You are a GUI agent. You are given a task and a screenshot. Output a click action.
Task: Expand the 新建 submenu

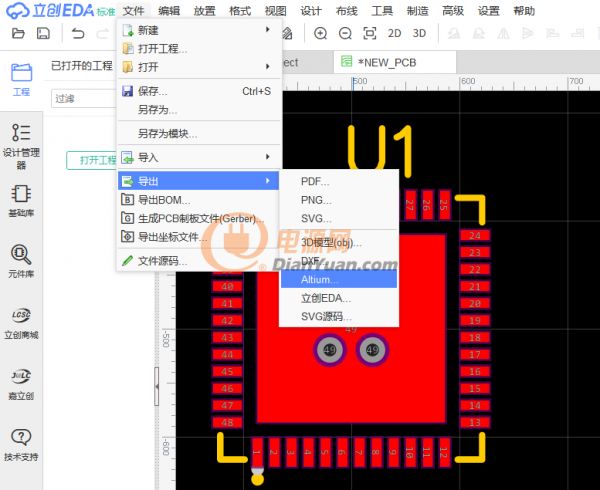pyautogui.click(x=199, y=30)
